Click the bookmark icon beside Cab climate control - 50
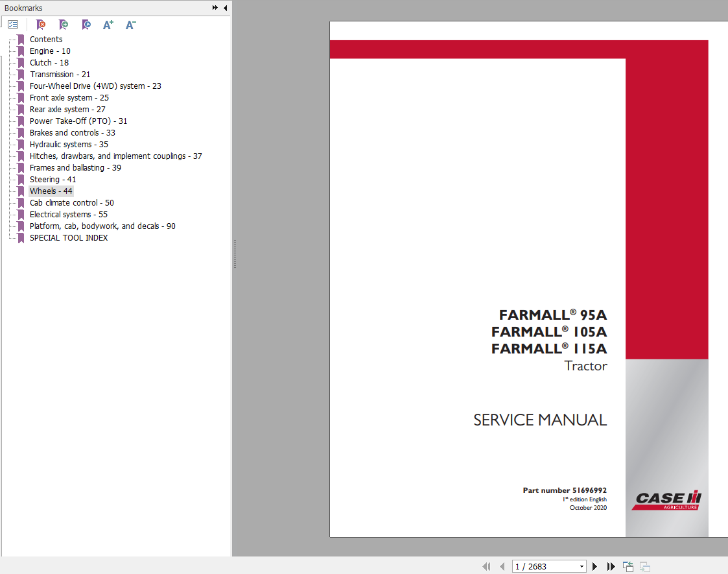The width and height of the screenshot is (728, 574). pos(21,202)
